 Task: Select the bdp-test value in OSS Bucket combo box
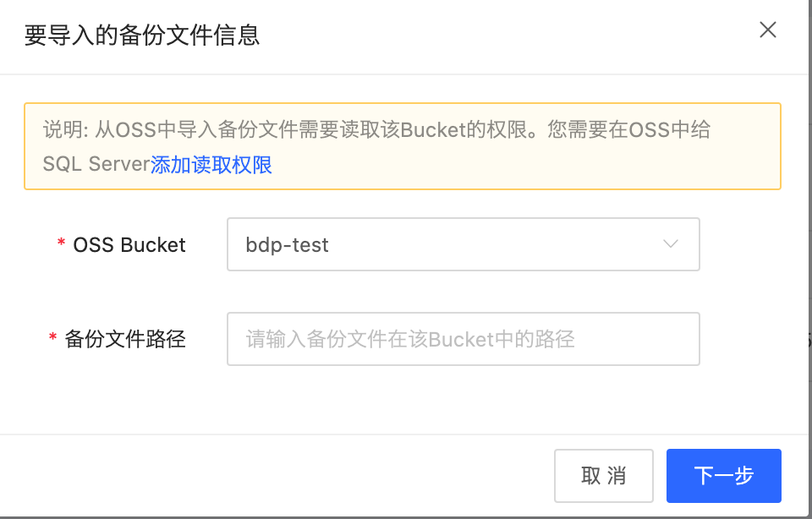pos(287,245)
